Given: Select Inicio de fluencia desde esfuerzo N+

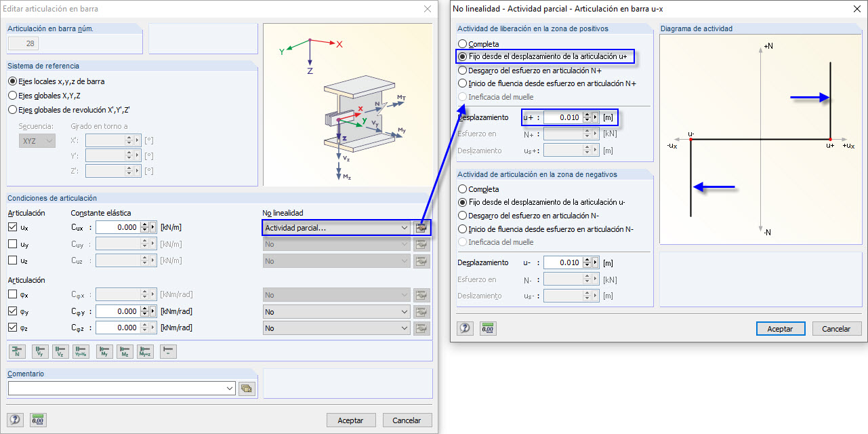Looking at the screenshot, I should coord(547,83).
